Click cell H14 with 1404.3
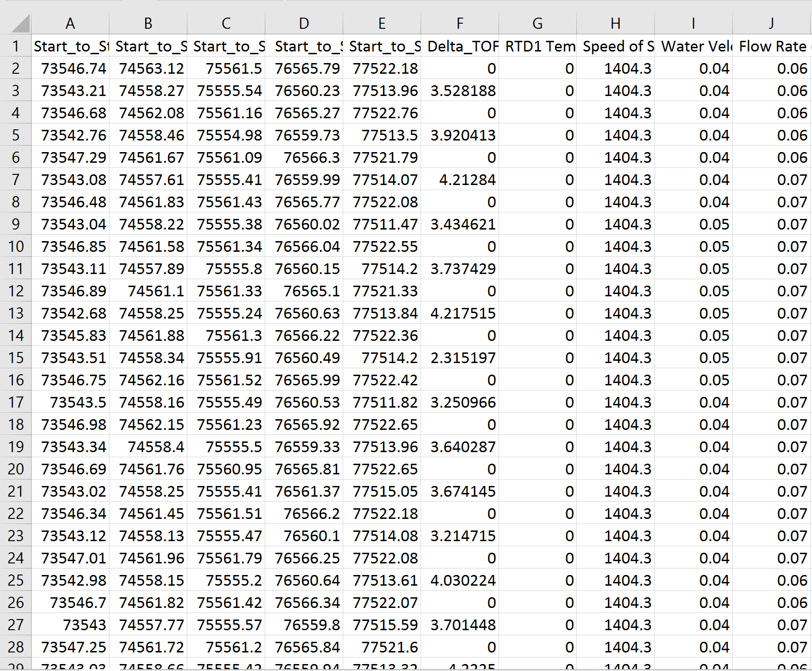The width and height of the screenshot is (812, 671). click(x=615, y=335)
